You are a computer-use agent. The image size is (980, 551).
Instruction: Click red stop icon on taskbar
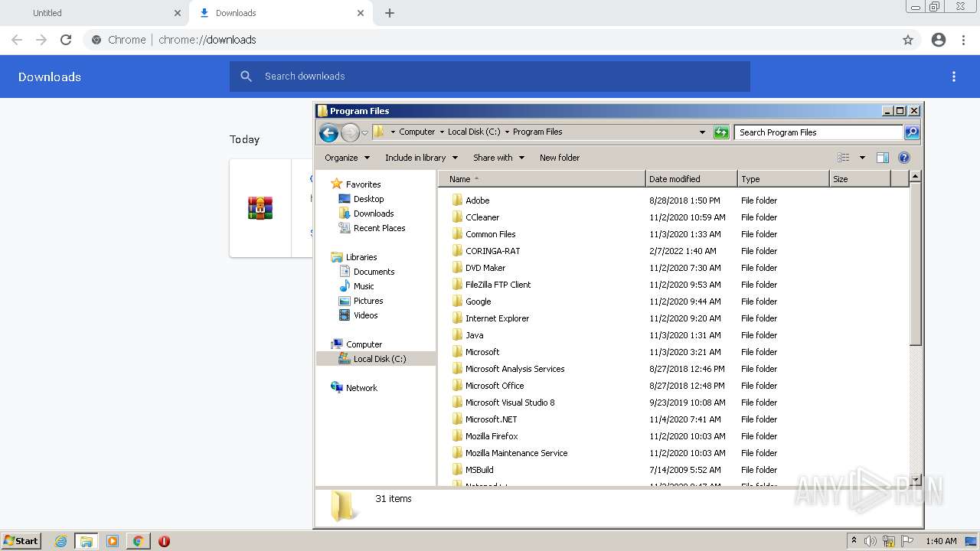pyautogui.click(x=164, y=541)
